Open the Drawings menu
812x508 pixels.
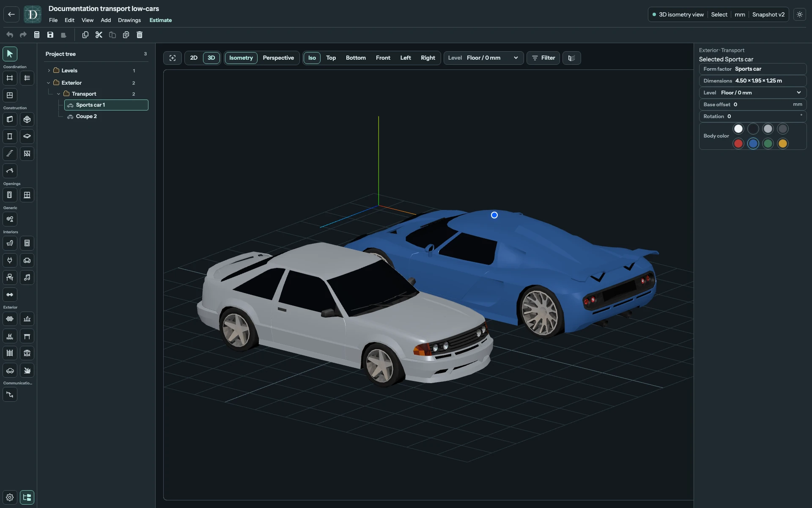tap(129, 20)
